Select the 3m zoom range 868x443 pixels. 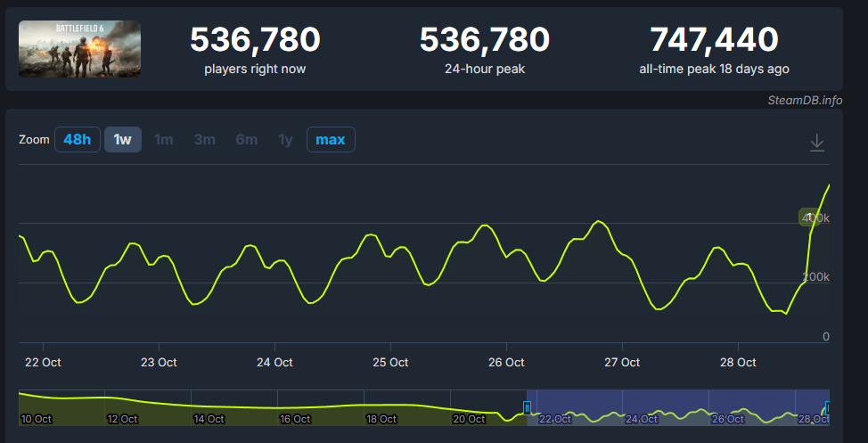pos(204,140)
